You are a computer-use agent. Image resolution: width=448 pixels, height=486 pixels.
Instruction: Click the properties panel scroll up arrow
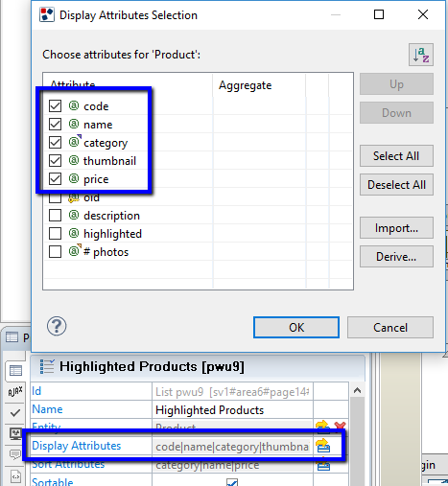pos(357,390)
